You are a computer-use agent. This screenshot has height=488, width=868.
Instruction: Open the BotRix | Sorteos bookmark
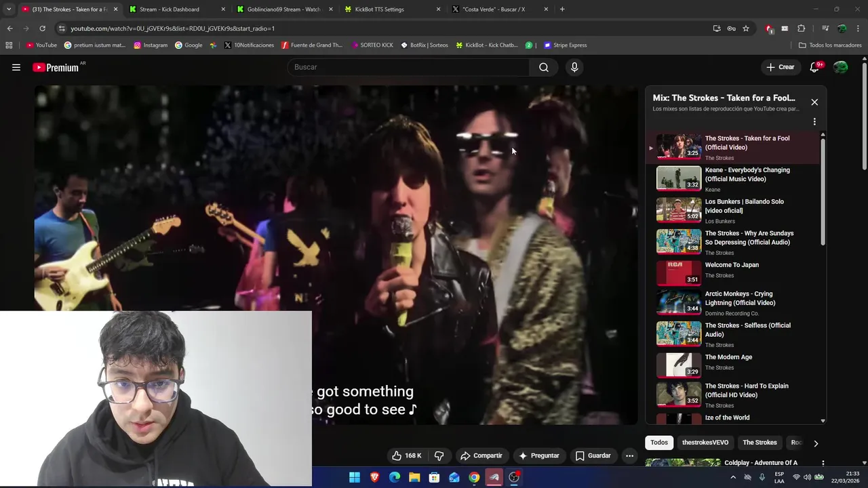tap(425, 45)
